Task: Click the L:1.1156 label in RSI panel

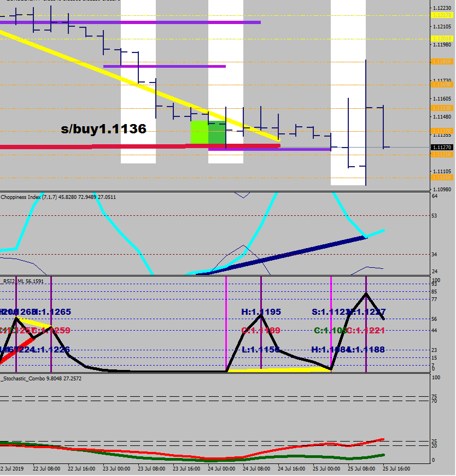Action: pyautogui.click(x=261, y=349)
